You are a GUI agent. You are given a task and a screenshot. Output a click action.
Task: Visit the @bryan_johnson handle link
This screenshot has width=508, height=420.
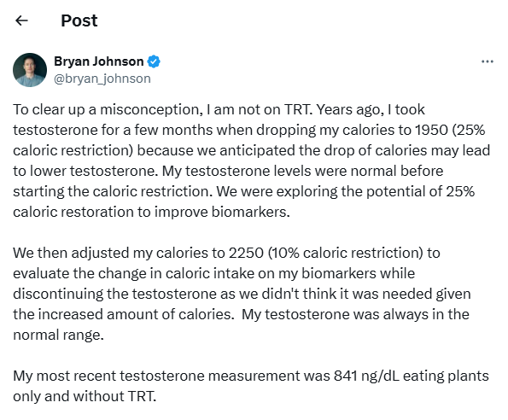pos(102,79)
